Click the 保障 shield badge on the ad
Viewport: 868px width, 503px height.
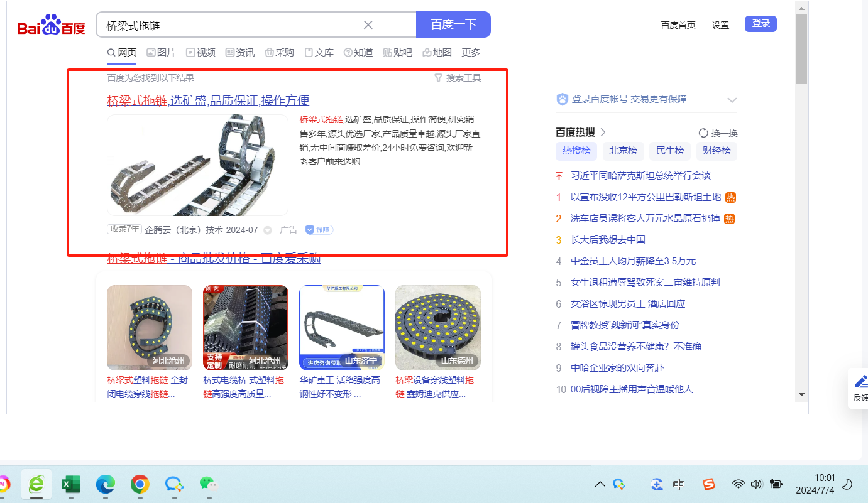319,230
